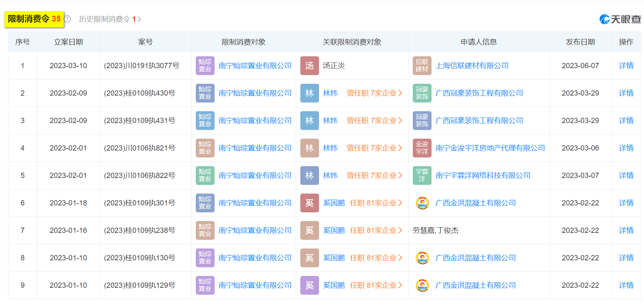This screenshot has width=644, height=302.
Task: Expand 曾任职 7家企业 in row 3
Action: [x=374, y=121]
